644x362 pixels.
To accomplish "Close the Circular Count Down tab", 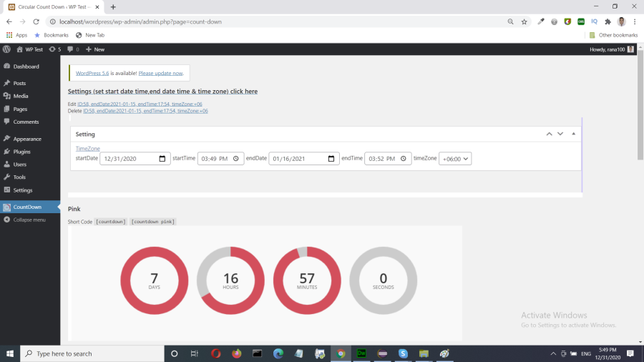I will click(97, 7).
